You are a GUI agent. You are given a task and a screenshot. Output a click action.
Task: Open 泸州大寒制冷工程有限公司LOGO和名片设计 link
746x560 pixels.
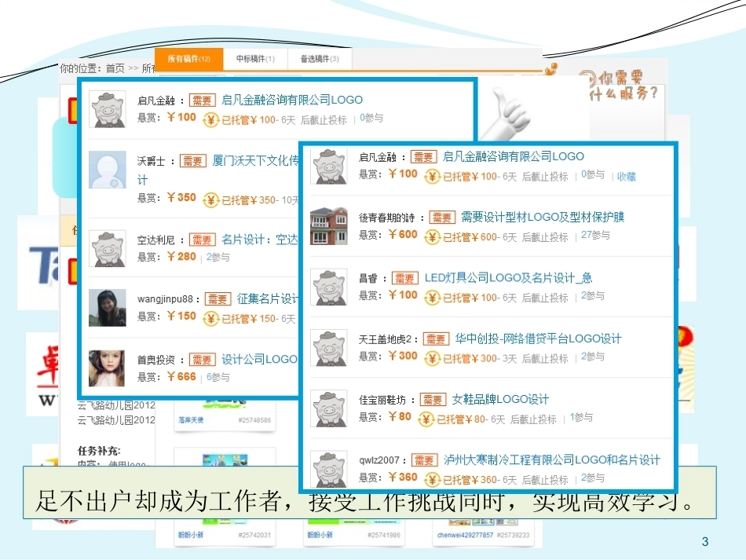[552, 460]
